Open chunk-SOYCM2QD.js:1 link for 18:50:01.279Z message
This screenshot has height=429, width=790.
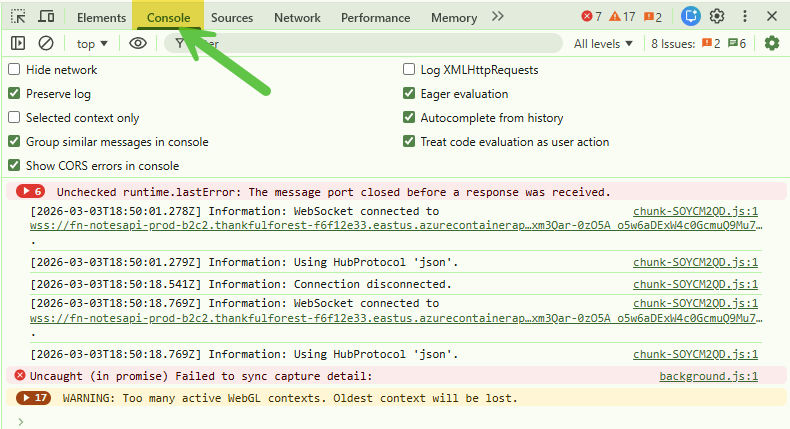pos(695,262)
